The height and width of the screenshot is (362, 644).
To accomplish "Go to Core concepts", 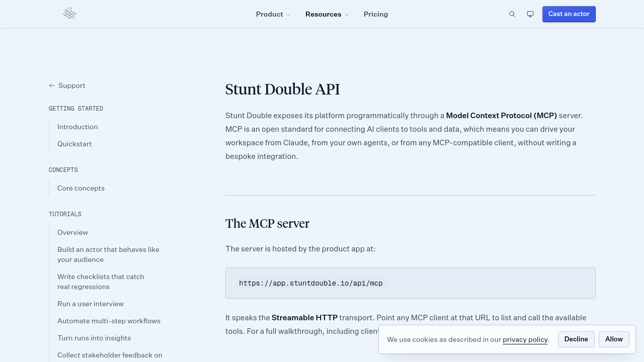I will 81,188.
